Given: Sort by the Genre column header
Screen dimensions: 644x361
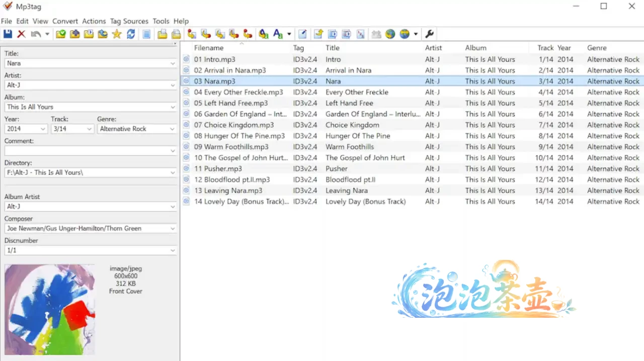Looking at the screenshot, I should pos(597,48).
